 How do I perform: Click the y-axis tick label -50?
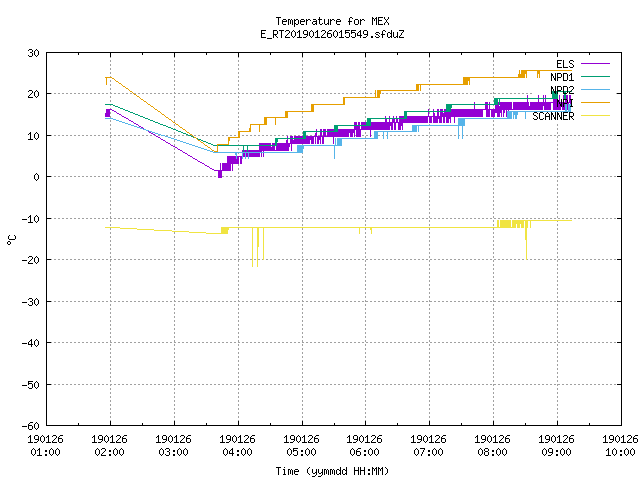click(31, 384)
